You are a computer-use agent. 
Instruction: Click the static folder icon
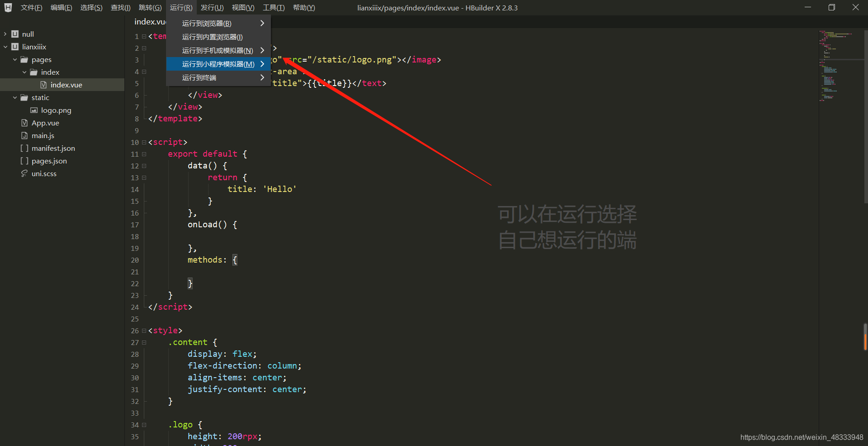click(x=24, y=97)
